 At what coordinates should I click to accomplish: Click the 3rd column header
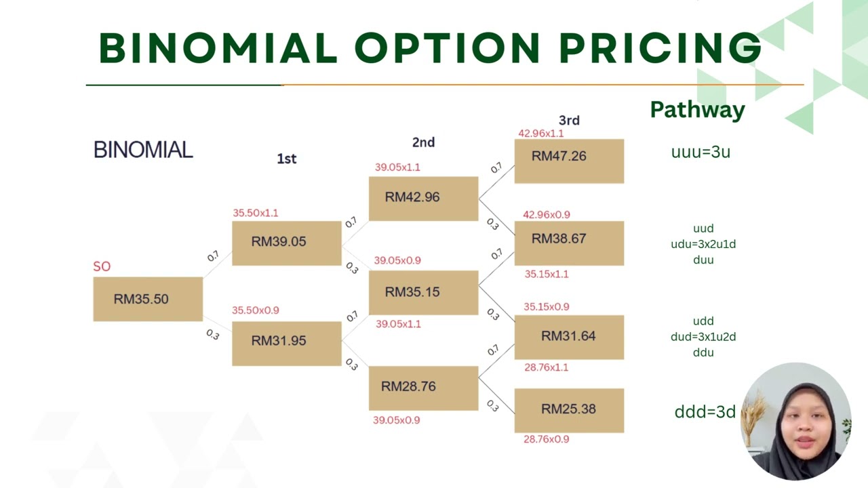point(569,121)
